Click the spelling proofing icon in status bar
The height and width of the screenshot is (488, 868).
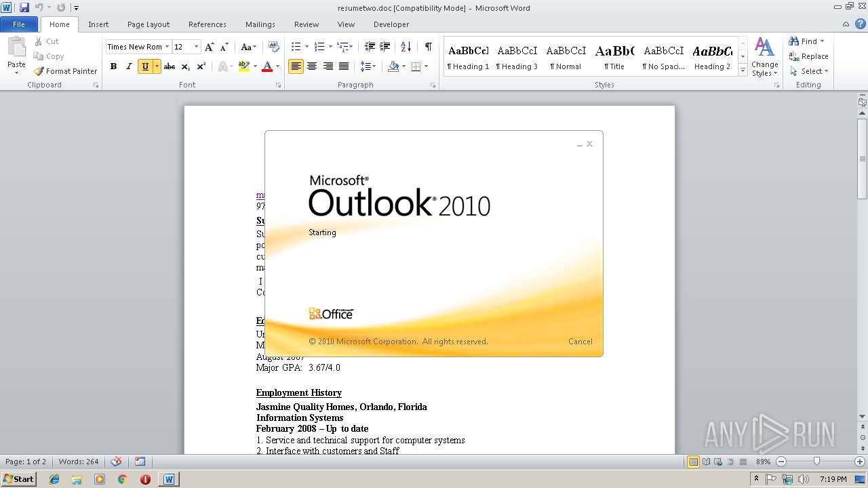coord(117,462)
